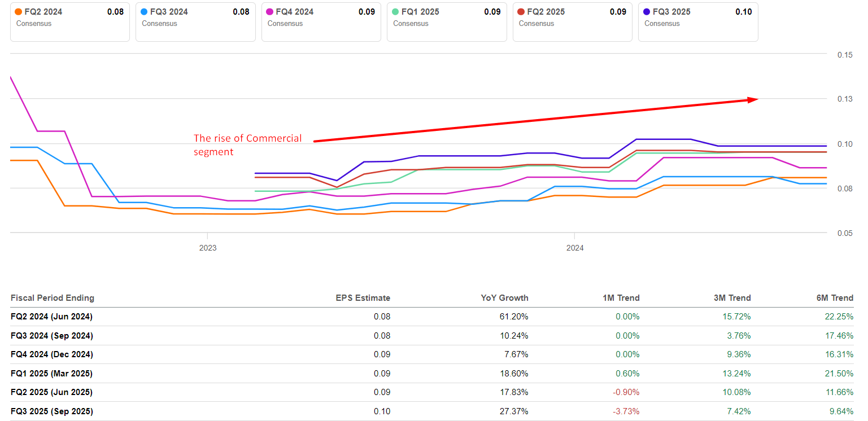This screenshot has height=421, width=868.
Task: Select the FQ1 2025 (Mar 2025) row
Action: pos(51,374)
